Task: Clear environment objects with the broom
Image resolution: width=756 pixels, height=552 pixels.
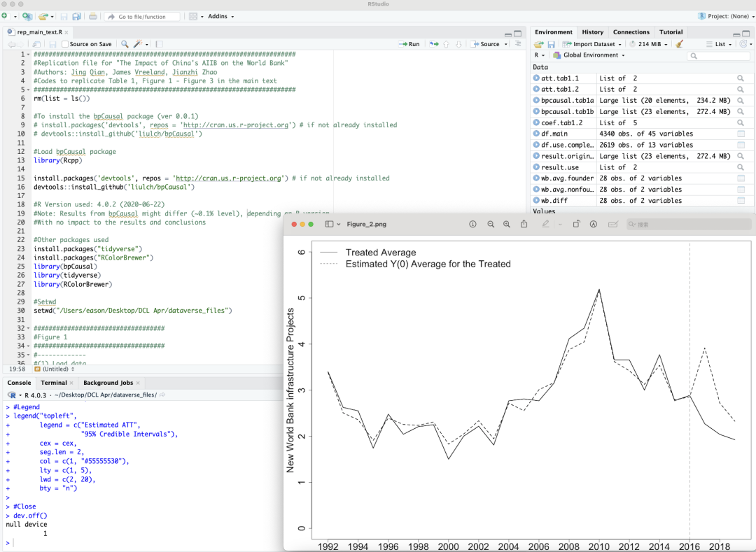Action: pyautogui.click(x=679, y=44)
